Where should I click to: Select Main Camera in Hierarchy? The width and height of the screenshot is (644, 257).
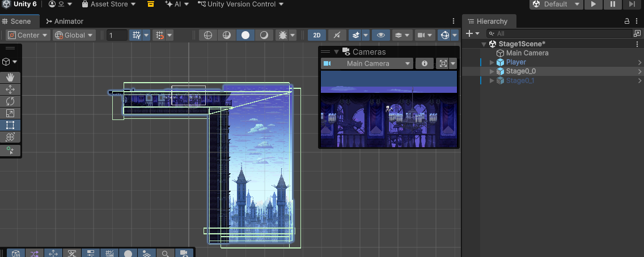[x=527, y=53]
